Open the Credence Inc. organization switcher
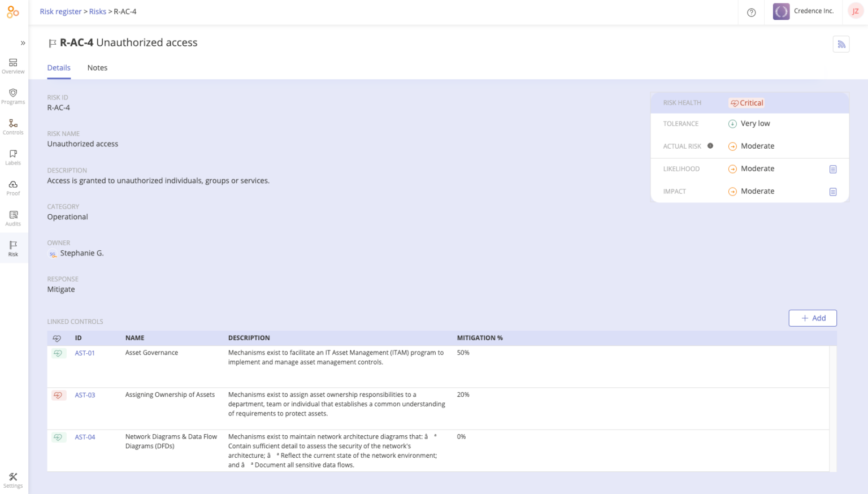 coord(805,11)
